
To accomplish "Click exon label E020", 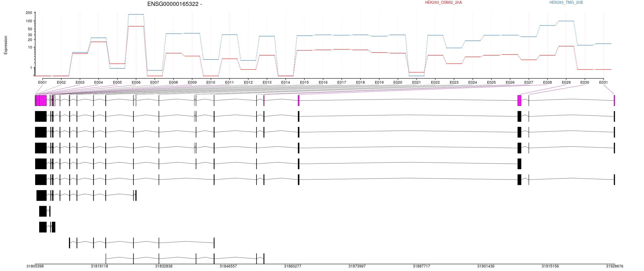I will 398,82.
